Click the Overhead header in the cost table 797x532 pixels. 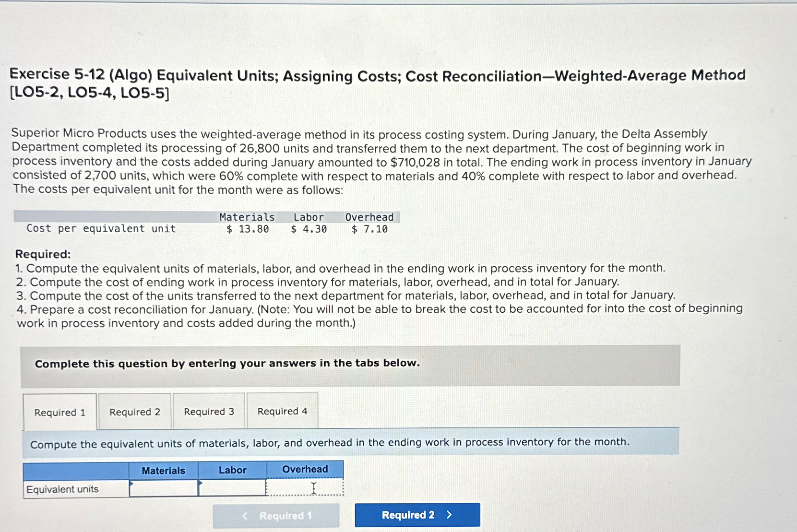pos(369,217)
